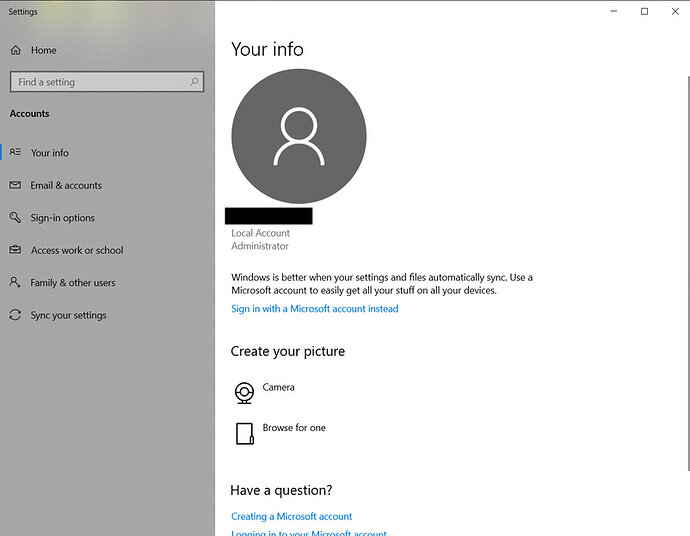
Task: Click the Camera webcam icon
Action: 244,393
